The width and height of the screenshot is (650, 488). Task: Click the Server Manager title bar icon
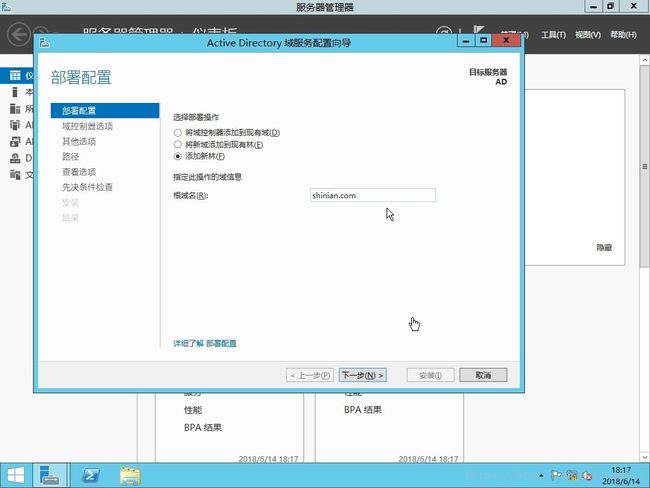tap(6, 6)
